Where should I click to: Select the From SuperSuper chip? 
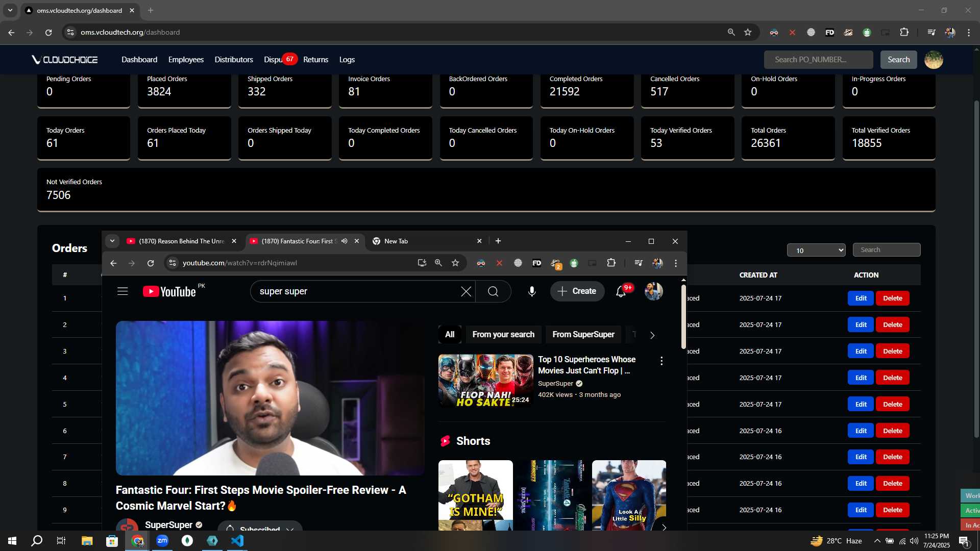click(583, 334)
